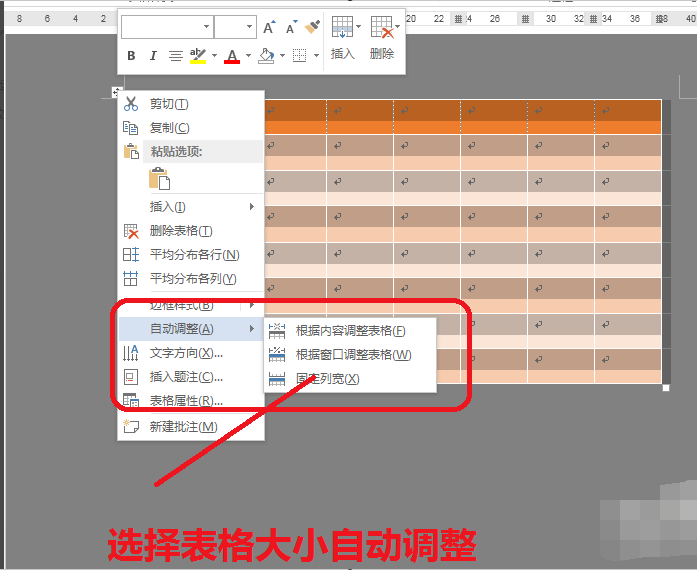The width and height of the screenshot is (697, 570).
Task: Open 表格属性(R)... dialog
Action: (192, 401)
